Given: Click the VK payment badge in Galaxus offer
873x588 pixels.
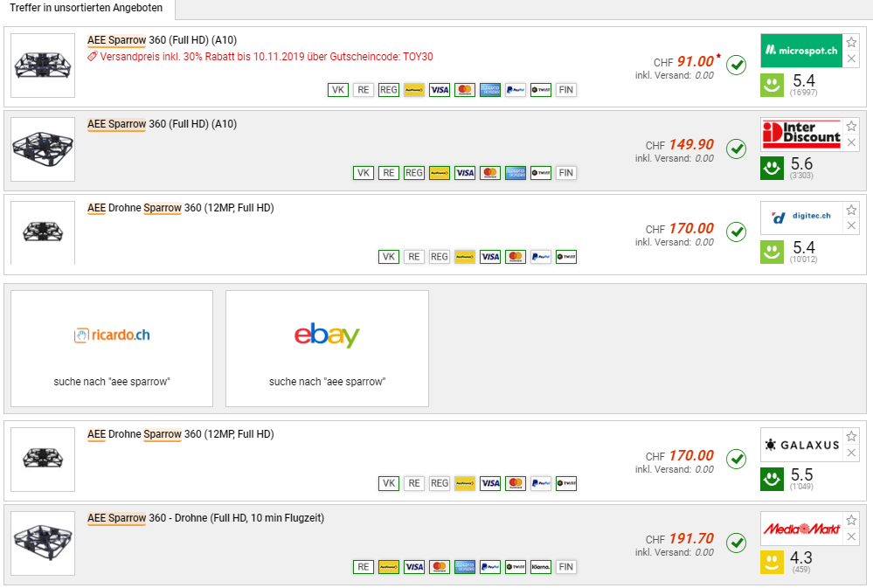Looking at the screenshot, I should 389,483.
